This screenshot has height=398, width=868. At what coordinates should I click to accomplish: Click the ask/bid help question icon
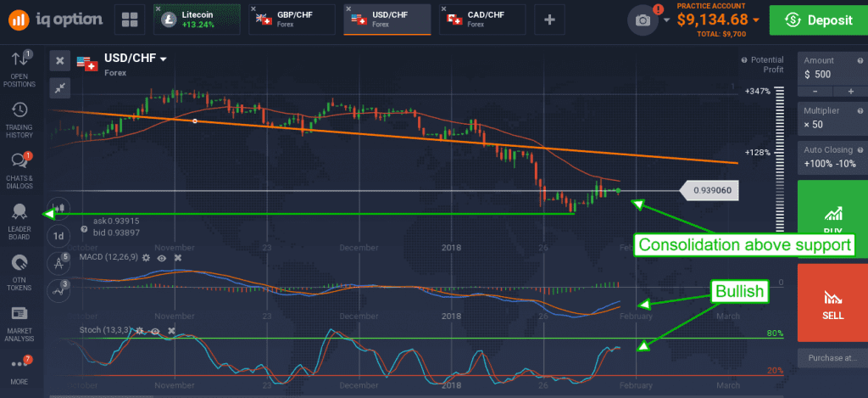tap(84, 229)
